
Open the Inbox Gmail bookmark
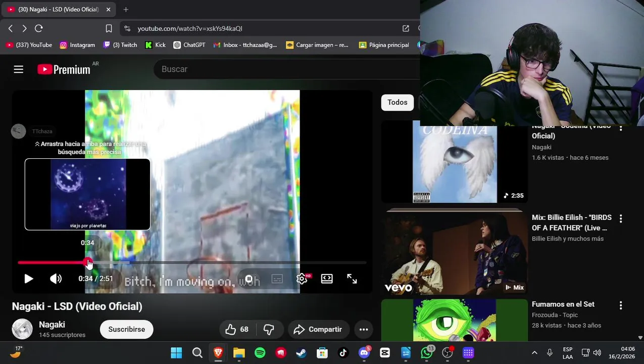pos(245,45)
